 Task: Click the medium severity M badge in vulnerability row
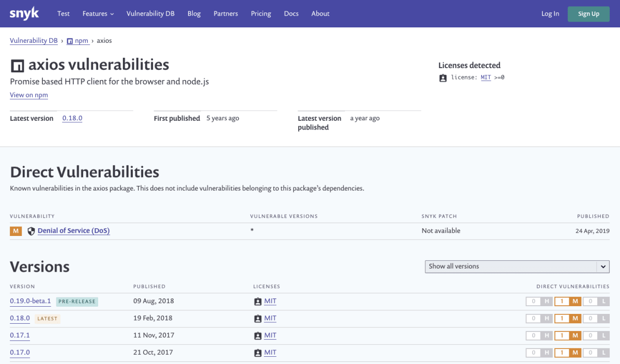[16, 231]
